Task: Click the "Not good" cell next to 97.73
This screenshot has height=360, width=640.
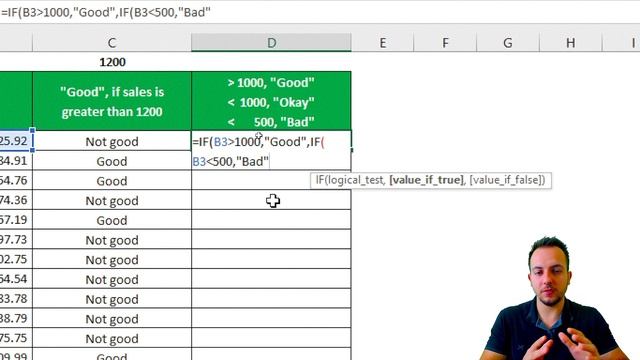Action: coord(112,240)
